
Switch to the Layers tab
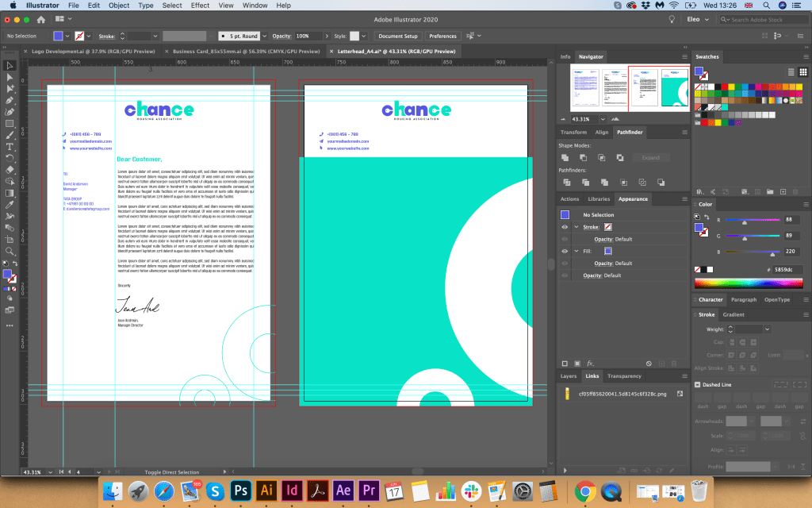pos(569,376)
